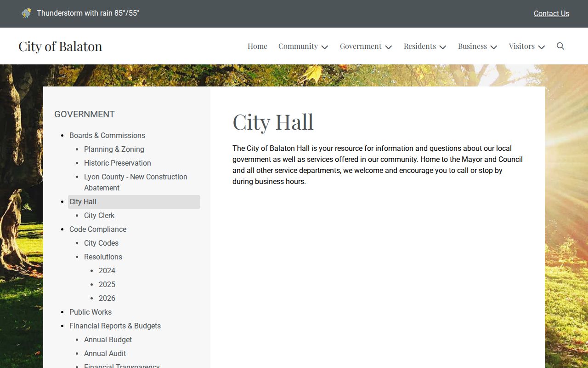This screenshot has height=368, width=588.
Task: Go to the Home menu item
Action: [x=257, y=46]
